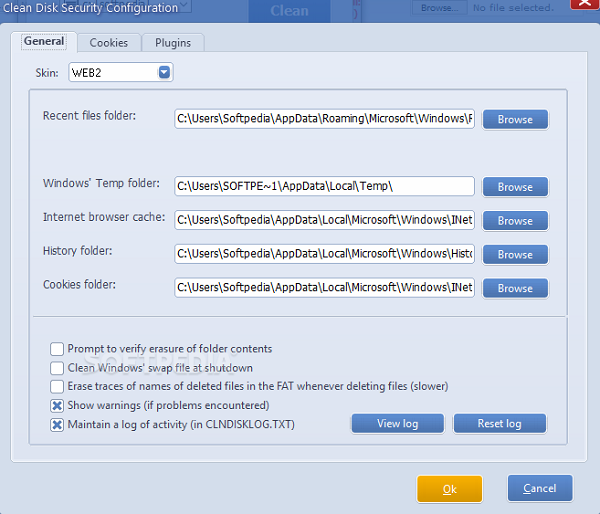Enable Erase traces of deleted file names
600x514 pixels.
click(x=57, y=387)
